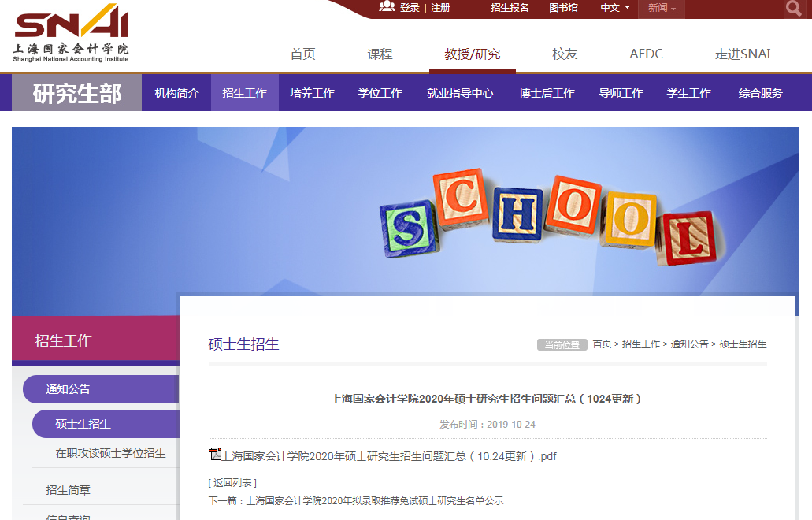Download the 10.24更新 PDF attachment
Screen dimensions: 812x520
click(389, 456)
